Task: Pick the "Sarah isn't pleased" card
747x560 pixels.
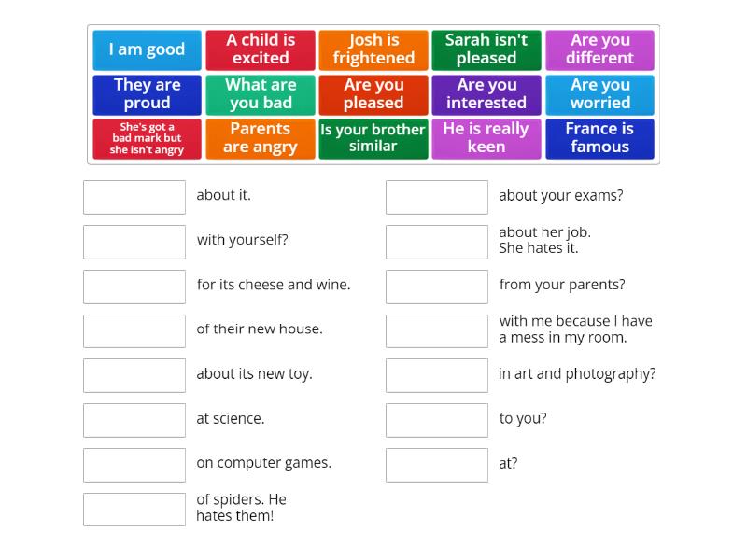Action: [x=486, y=49]
